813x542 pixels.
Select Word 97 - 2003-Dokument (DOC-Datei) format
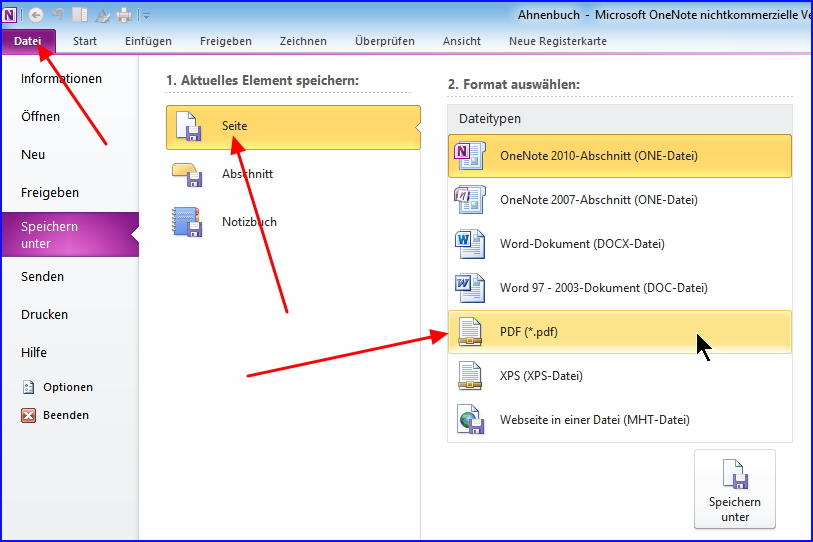coord(620,288)
